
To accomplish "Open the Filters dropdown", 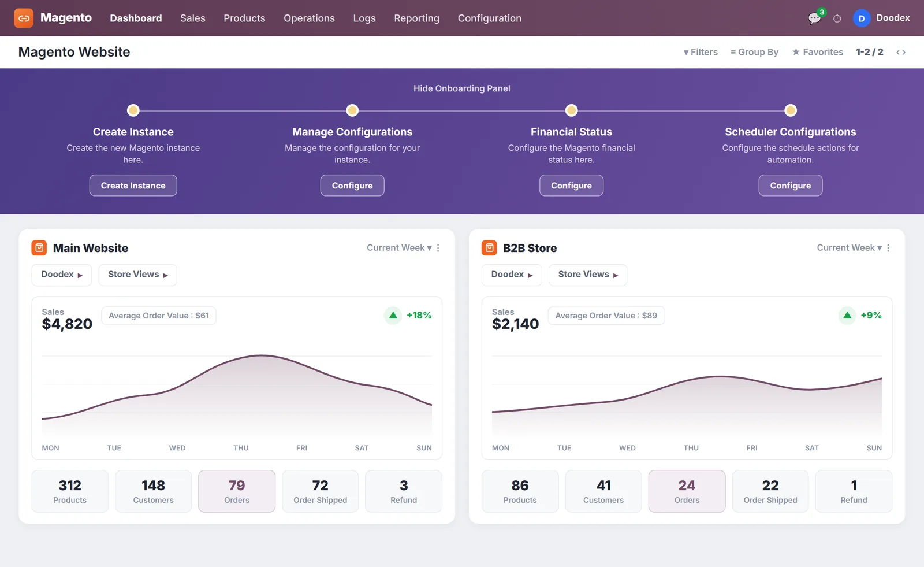I will coord(701,52).
